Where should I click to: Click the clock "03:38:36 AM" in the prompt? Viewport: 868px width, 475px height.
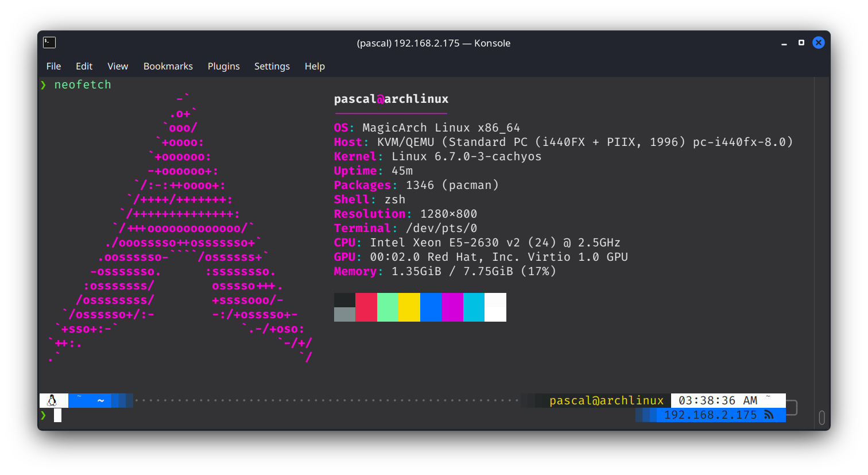718,400
